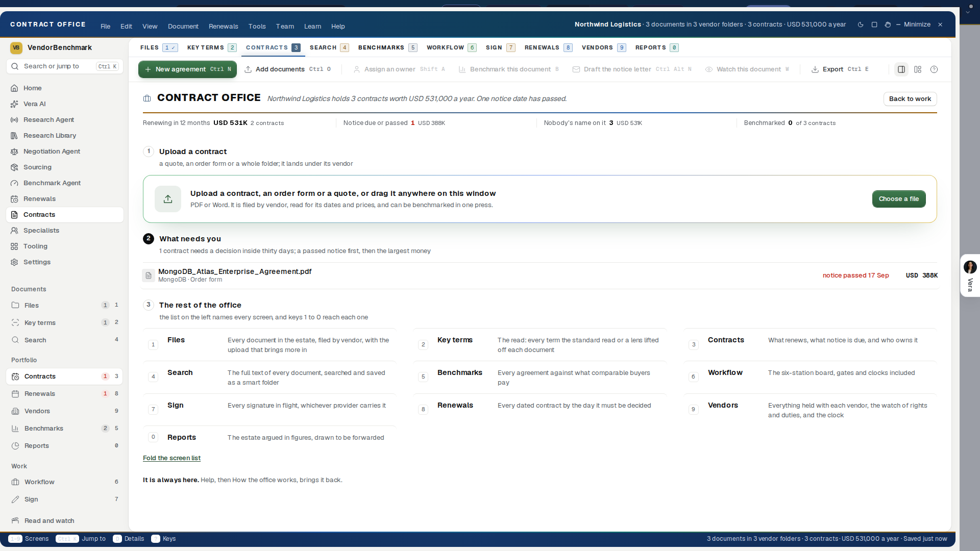Click the Fold the screen list link

[x=171, y=458]
